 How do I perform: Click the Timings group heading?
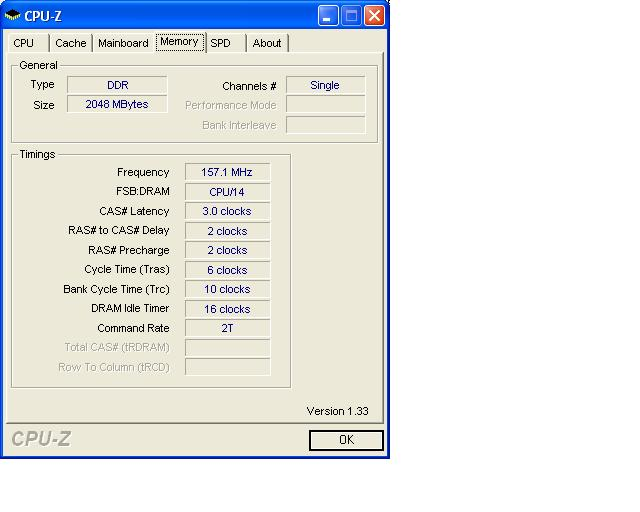point(37,154)
